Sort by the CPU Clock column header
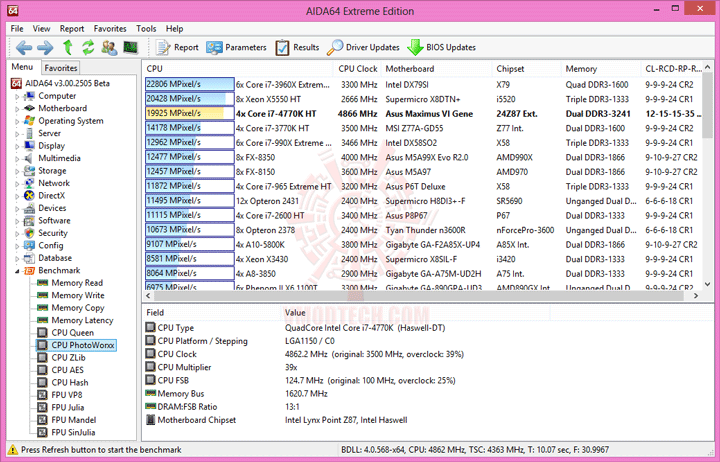 pyautogui.click(x=357, y=69)
